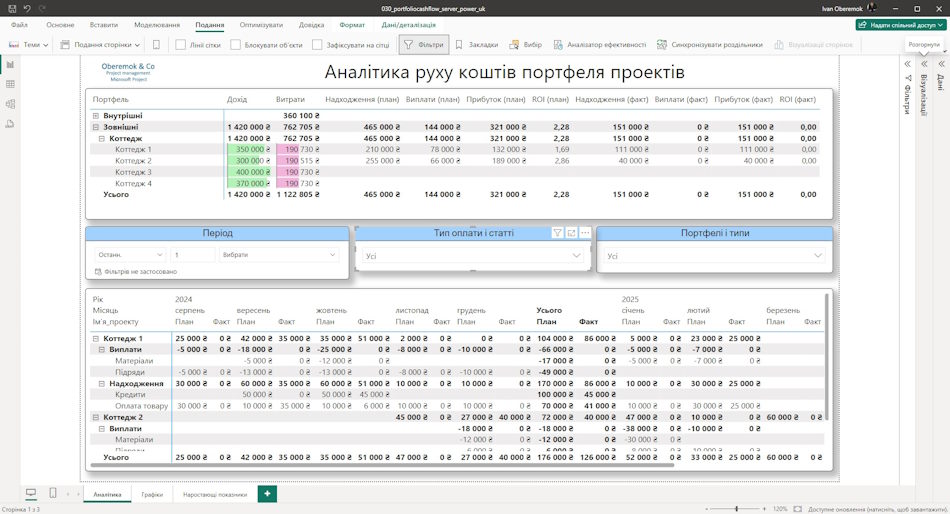This screenshot has height=514, width=950.
Task: Switch to desktop layout at bottom
Action: coord(31,493)
